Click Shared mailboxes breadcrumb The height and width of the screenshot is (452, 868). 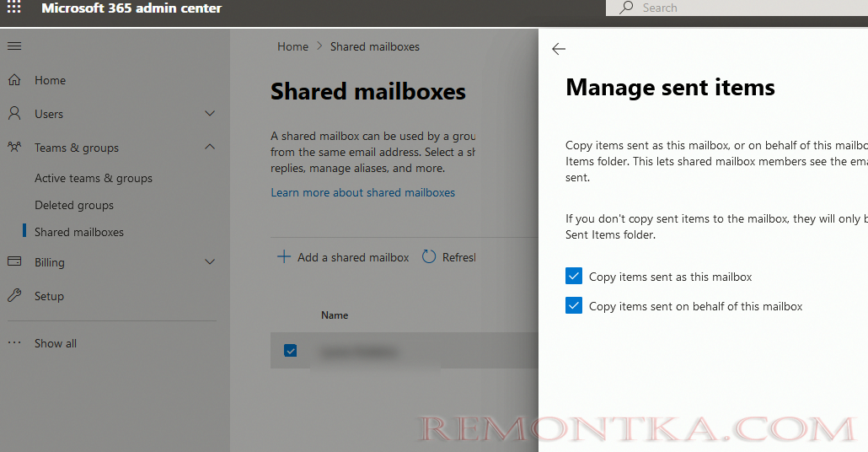pos(375,47)
